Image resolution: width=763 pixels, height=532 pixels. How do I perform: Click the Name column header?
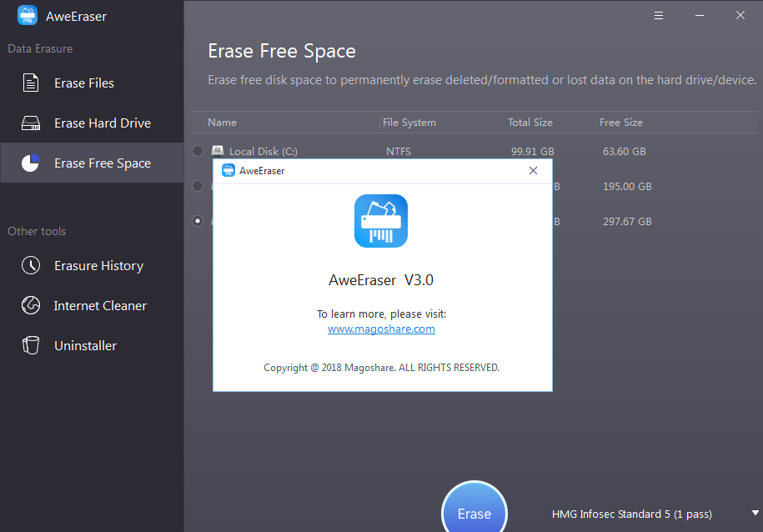(222, 123)
